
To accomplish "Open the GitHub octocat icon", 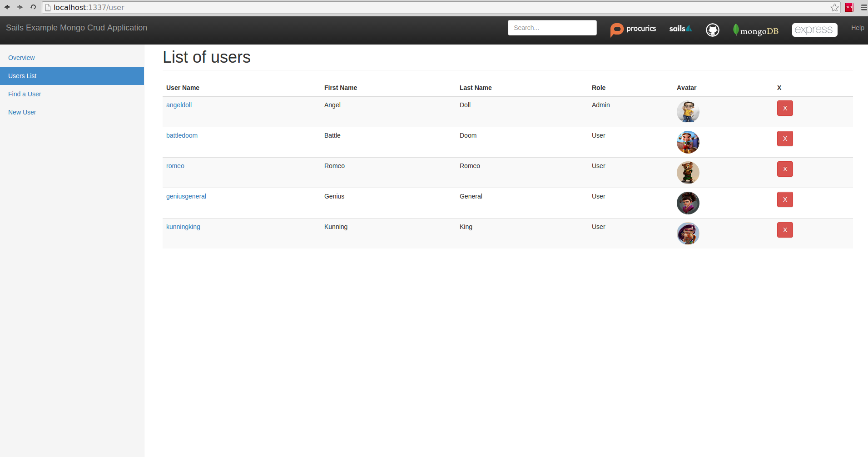I will tap(712, 30).
